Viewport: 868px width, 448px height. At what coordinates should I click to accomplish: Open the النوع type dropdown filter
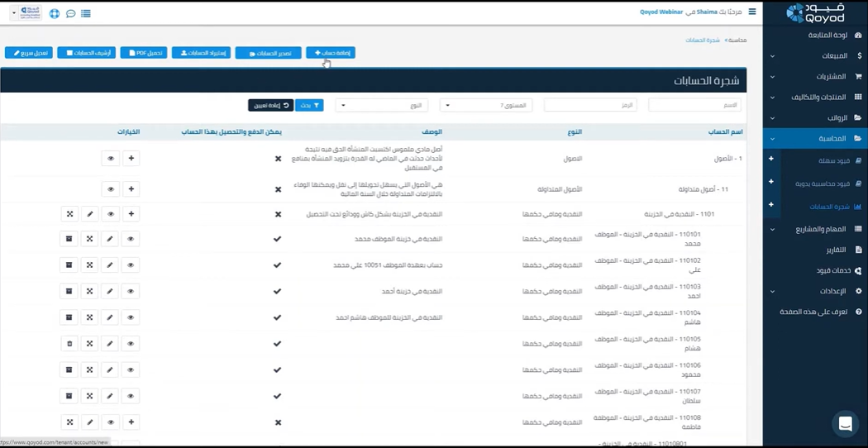coord(382,105)
